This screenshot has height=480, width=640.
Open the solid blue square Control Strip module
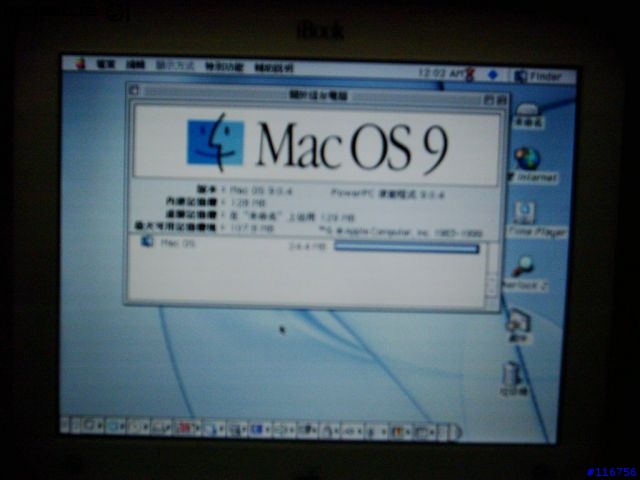pos(259,429)
